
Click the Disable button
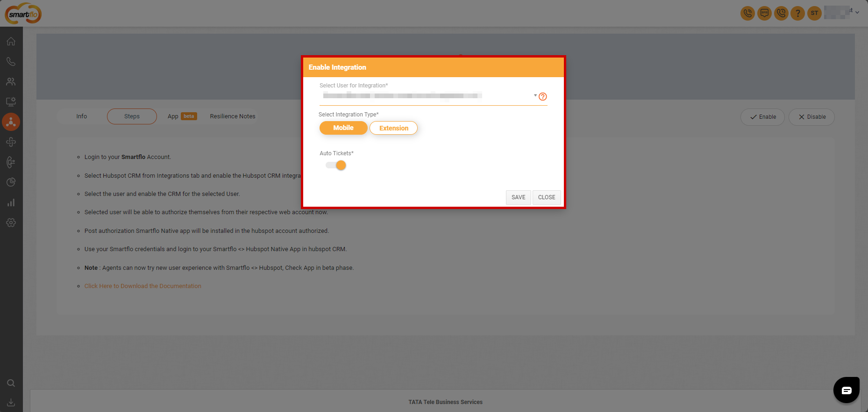[811, 117]
